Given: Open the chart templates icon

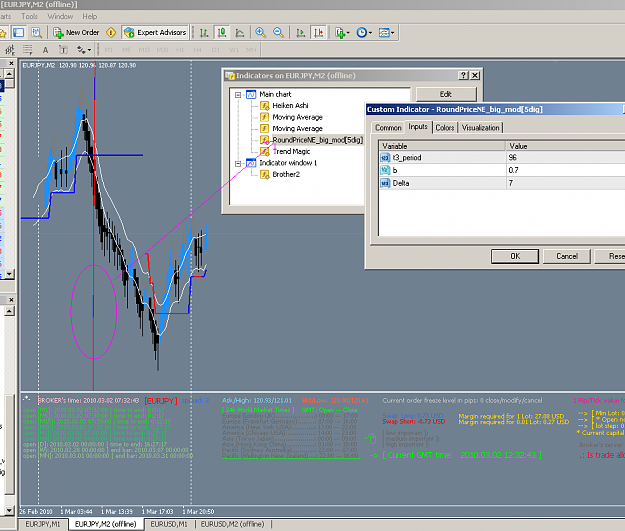Looking at the screenshot, I should click(x=386, y=33).
